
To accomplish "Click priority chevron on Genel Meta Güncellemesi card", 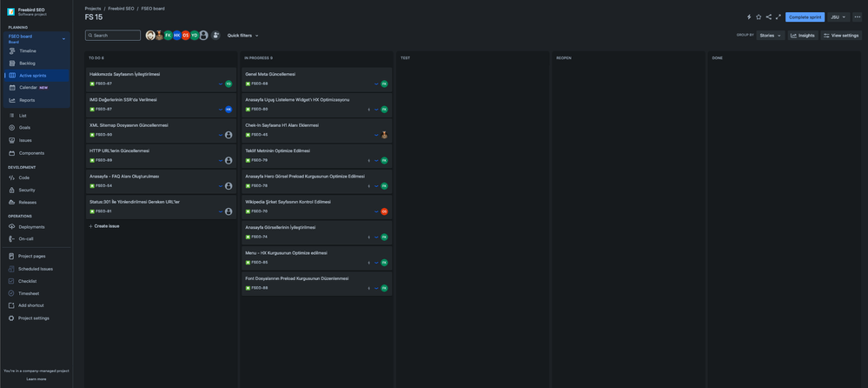I will [376, 84].
